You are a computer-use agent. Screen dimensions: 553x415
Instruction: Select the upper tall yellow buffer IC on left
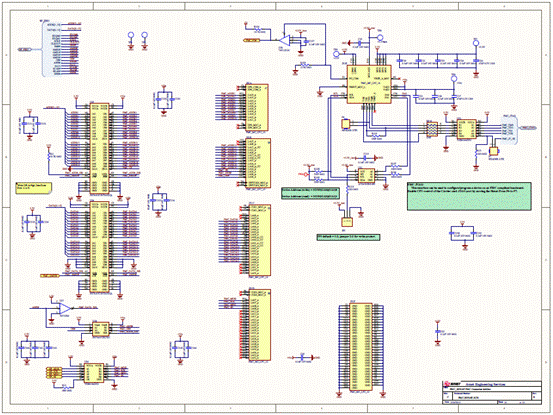99,148
